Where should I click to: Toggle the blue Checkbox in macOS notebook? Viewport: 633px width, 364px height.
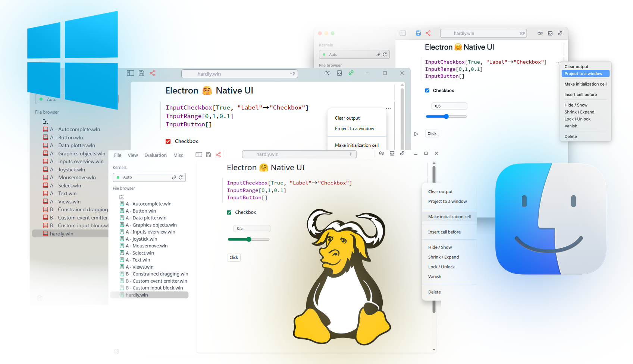[427, 91]
